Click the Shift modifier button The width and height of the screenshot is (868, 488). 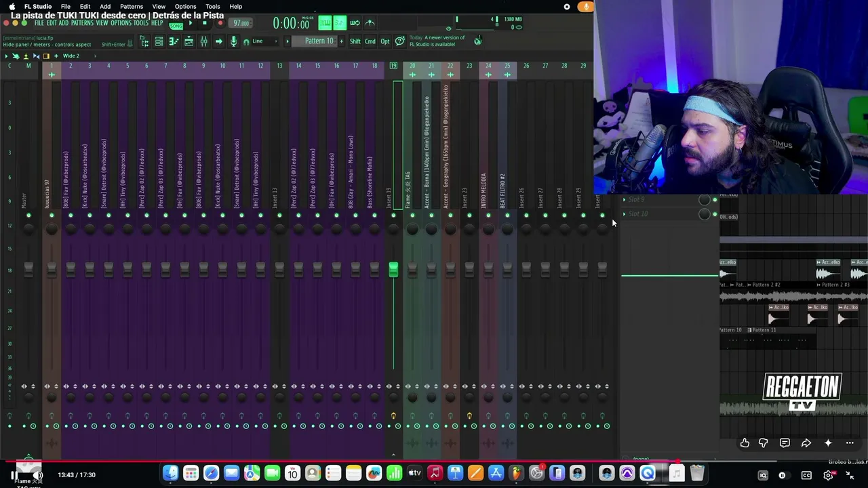click(355, 41)
